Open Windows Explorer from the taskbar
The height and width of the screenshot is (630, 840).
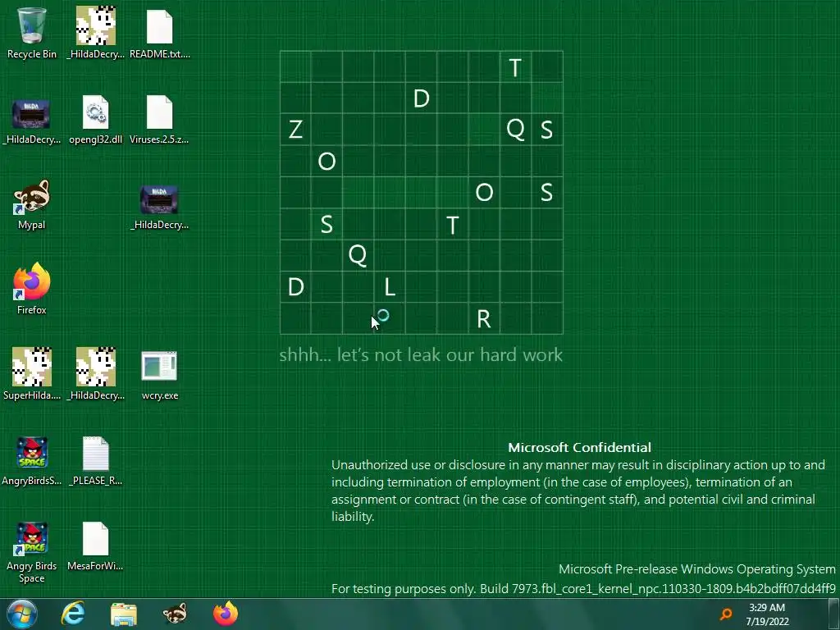124,614
